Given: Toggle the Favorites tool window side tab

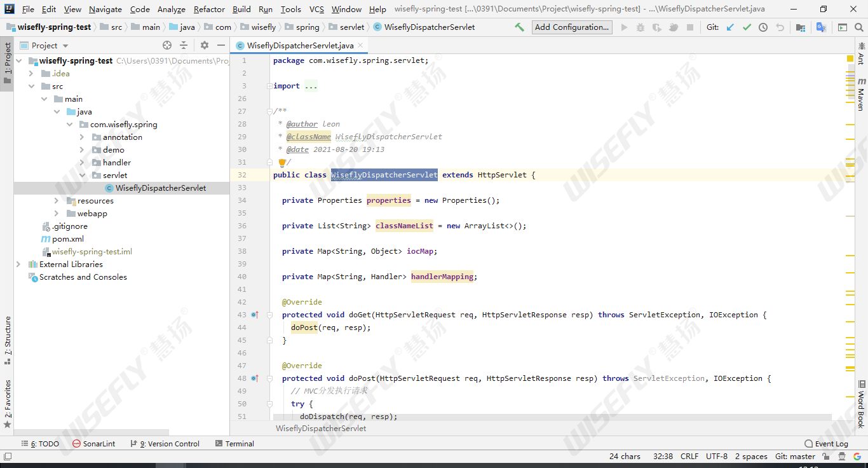Looking at the screenshot, I should coord(7,404).
